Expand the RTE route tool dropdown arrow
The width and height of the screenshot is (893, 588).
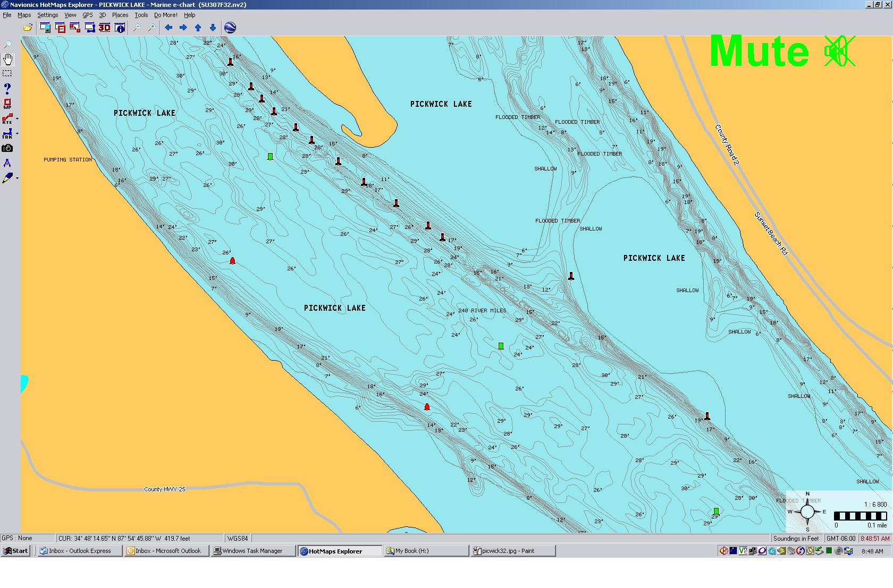(18, 119)
